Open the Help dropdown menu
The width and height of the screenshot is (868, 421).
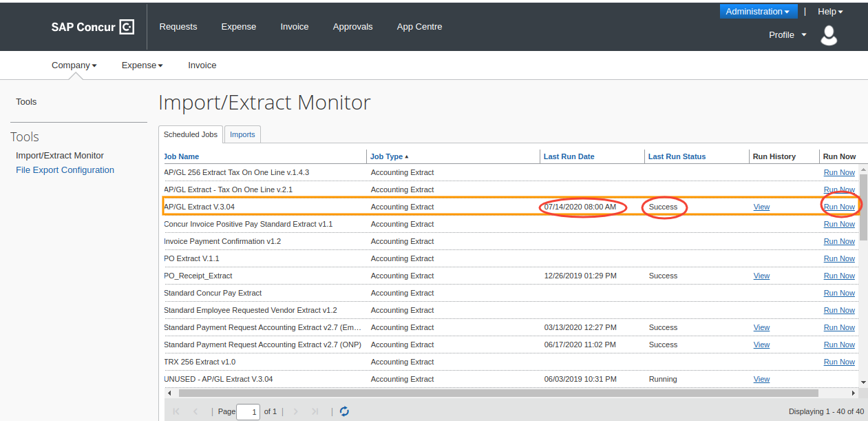[830, 12]
